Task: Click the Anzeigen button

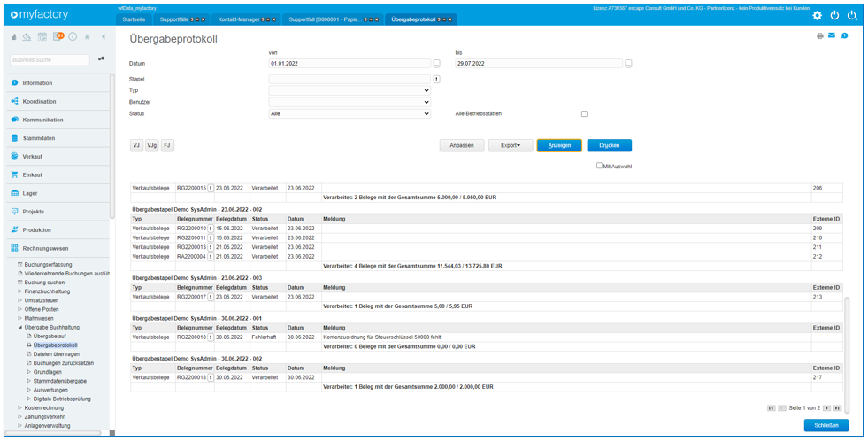Action: [559, 145]
